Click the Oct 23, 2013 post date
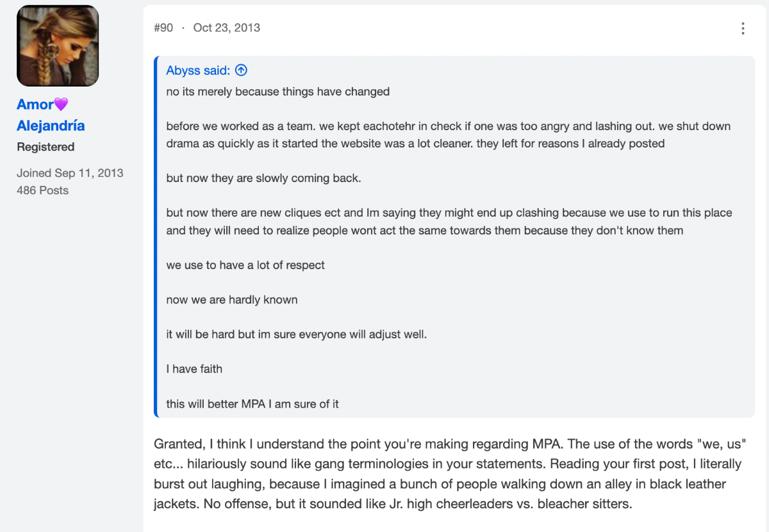769x532 pixels. (227, 28)
